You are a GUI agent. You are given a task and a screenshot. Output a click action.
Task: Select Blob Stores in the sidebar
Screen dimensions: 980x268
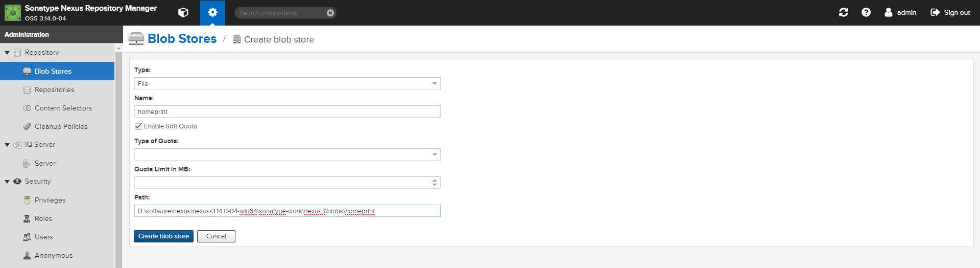tap(57, 71)
